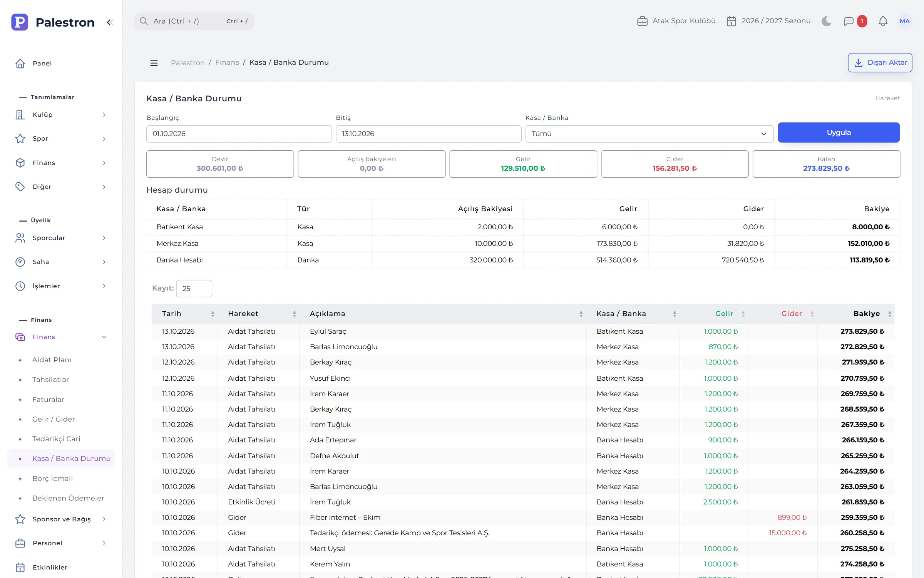Click the search magnifier icon
The height and width of the screenshot is (578, 924).
click(144, 21)
